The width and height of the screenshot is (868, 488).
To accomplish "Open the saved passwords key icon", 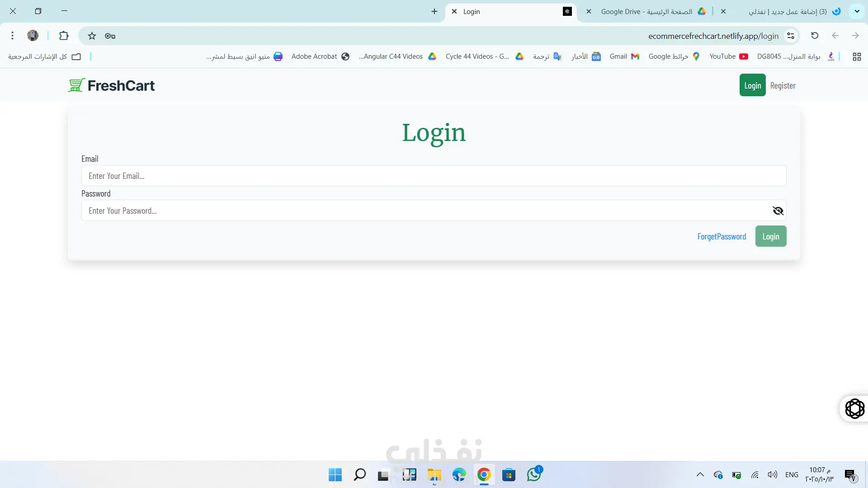I will click(110, 36).
